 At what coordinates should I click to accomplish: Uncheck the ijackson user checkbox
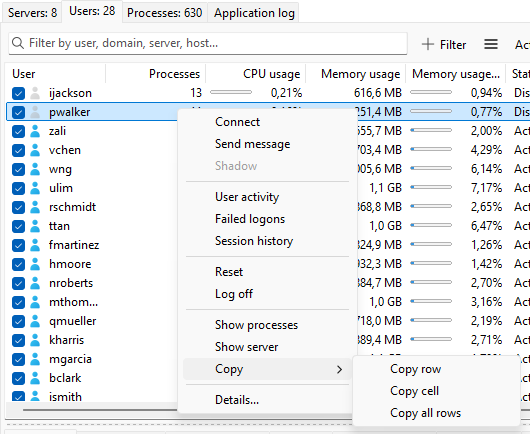18,93
